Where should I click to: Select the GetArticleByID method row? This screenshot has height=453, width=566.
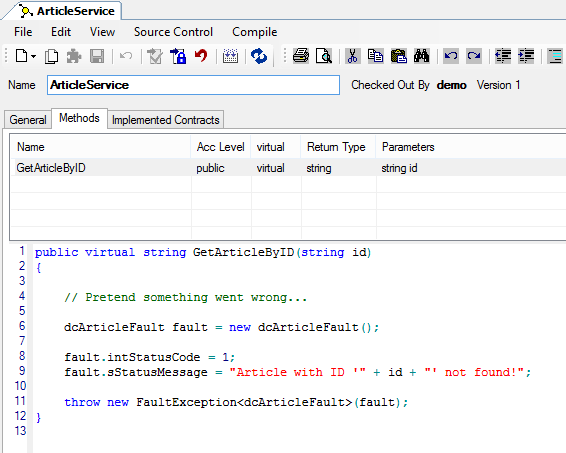[288, 168]
